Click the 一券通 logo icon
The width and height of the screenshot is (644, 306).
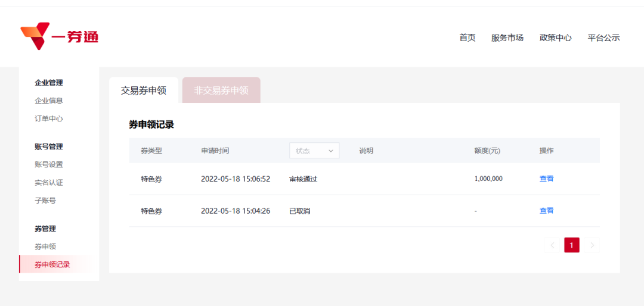point(35,36)
